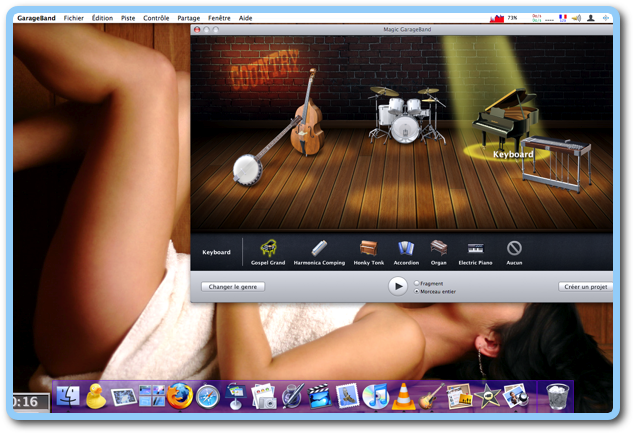Screen dimensions: 634x434
Task: Select Aucun to remove the keyboard
Action: (514, 252)
